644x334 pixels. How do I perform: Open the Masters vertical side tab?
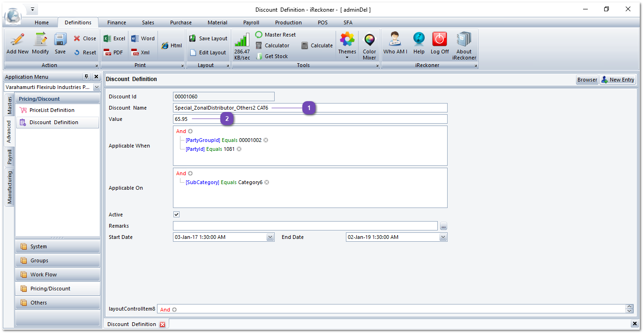tap(9, 105)
